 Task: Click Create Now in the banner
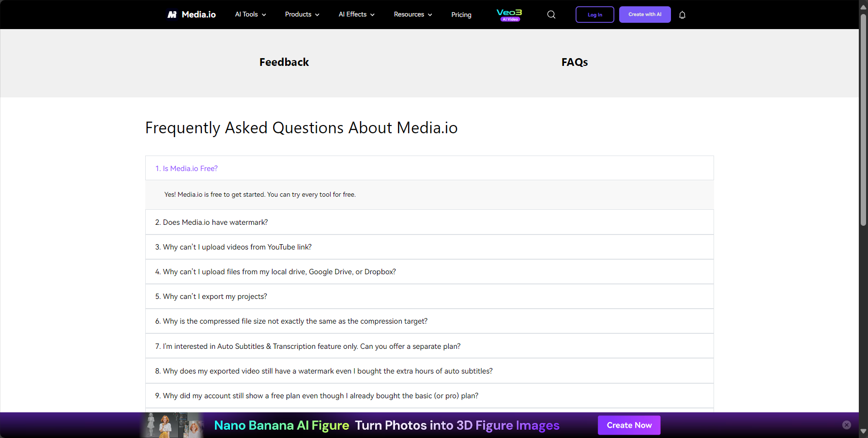click(629, 425)
